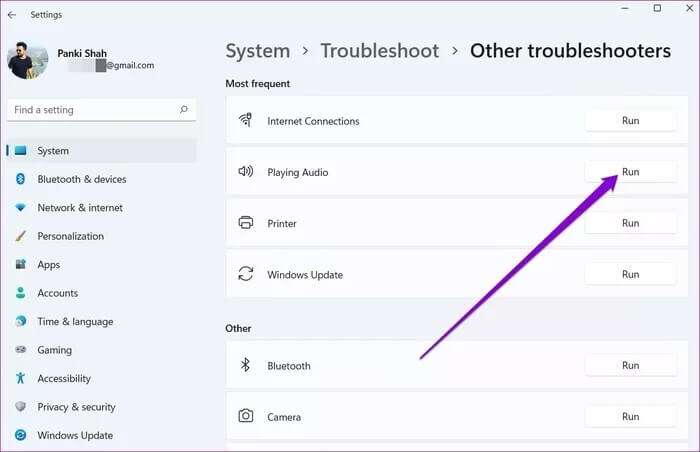Open the Accounts person icon
This screenshot has width=700, height=452.
21,293
